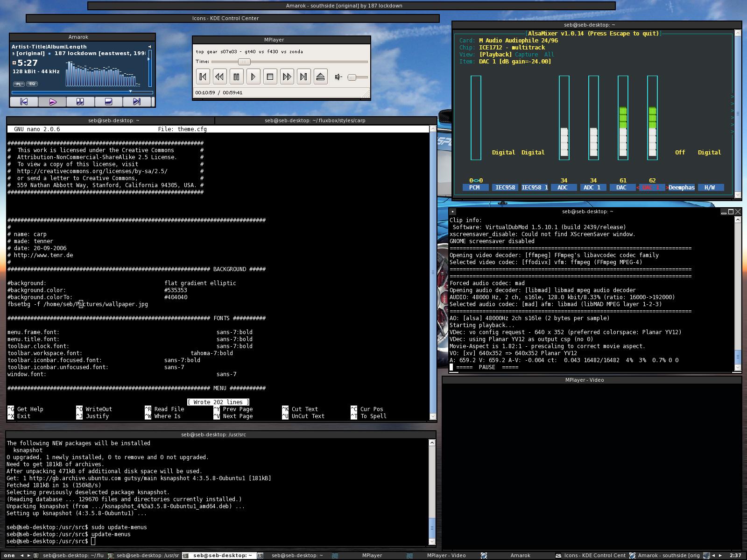Skip to next track in Amarok
Screen dimensions: 747x560
(136, 102)
